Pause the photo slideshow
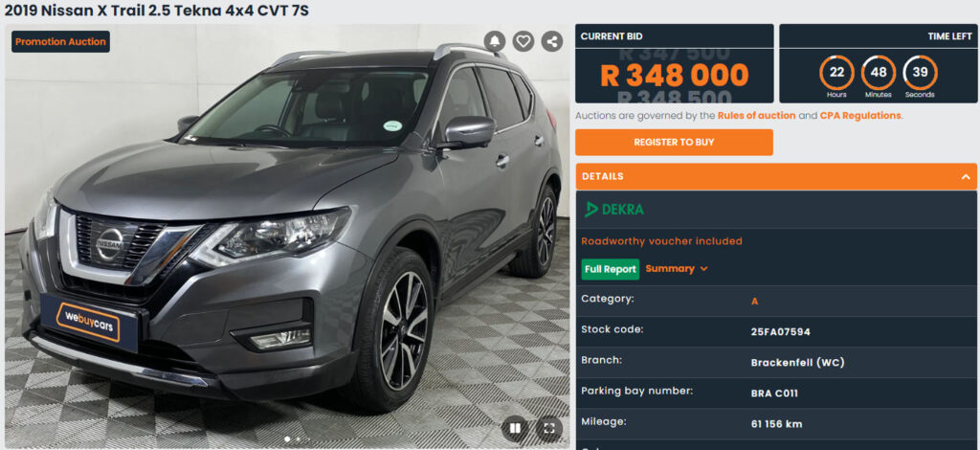The image size is (980, 450). 515,428
